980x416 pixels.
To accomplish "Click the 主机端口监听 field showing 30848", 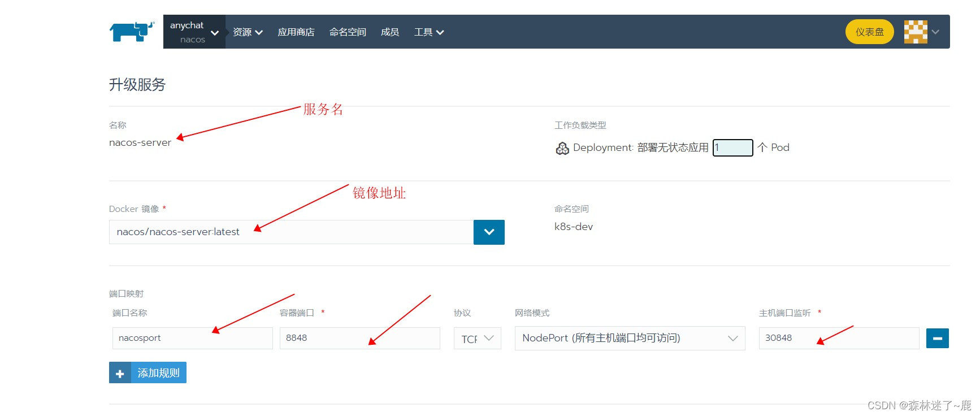I will pyautogui.click(x=839, y=338).
